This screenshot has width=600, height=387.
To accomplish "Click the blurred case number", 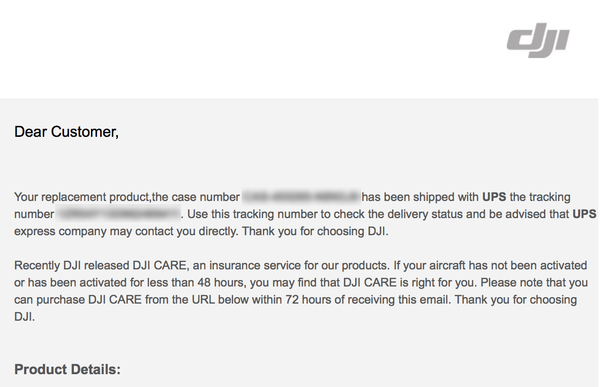I will point(301,197).
